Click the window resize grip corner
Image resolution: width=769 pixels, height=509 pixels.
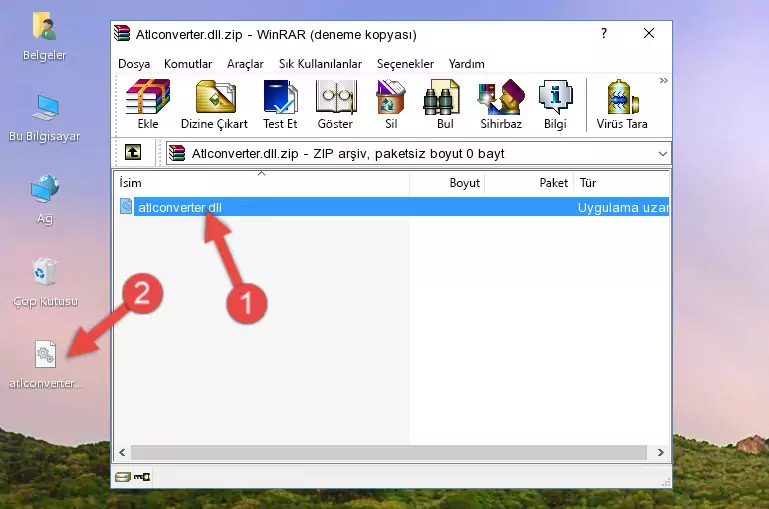coord(666,483)
